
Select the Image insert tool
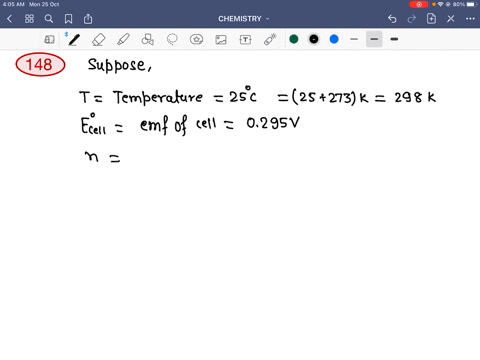coord(221,40)
